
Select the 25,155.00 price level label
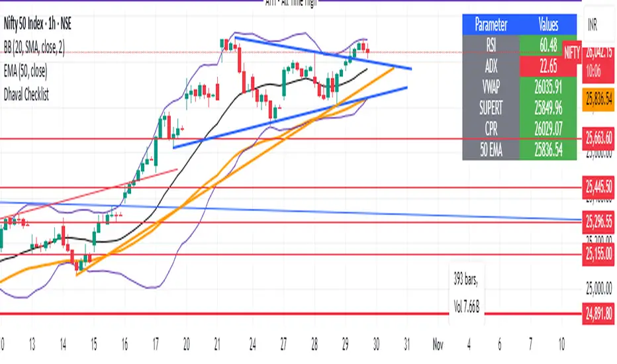click(598, 254)
